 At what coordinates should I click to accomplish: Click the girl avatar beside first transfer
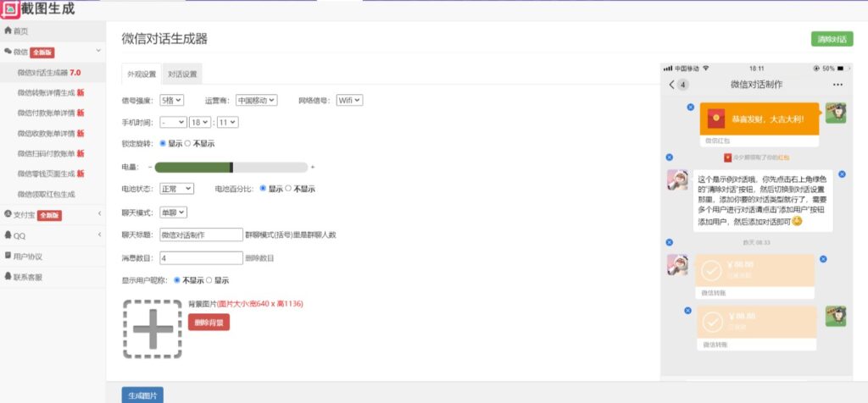point(677,265)
